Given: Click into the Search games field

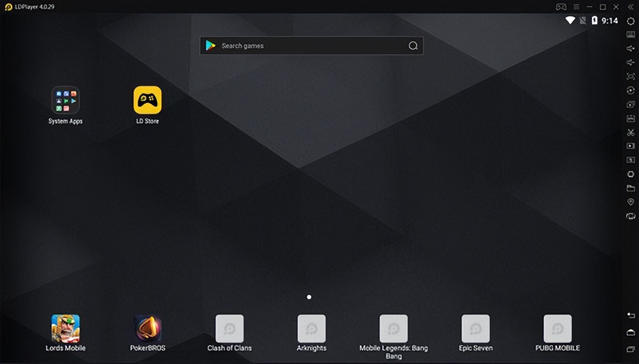Looking at the screenshot, I should (312, 46).
